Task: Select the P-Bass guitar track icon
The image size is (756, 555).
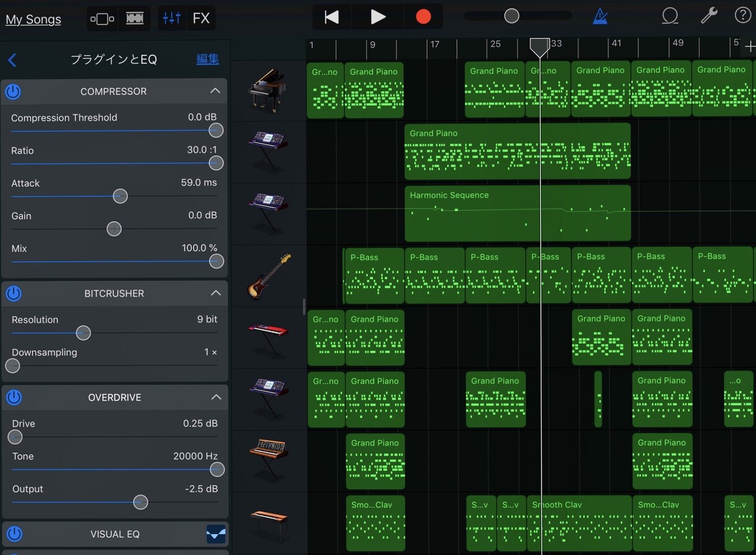Action: (x=268, y=276)
